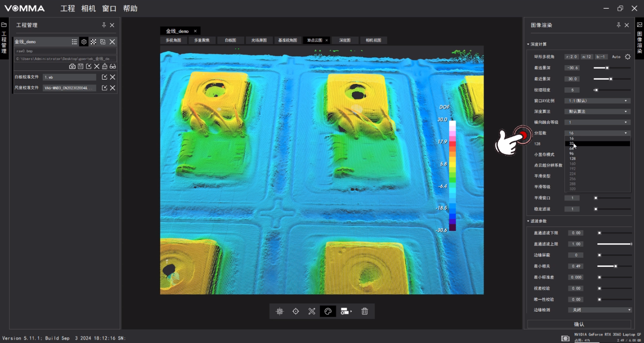Click the trash delete icon in bottom toolbar

point(365,312)
